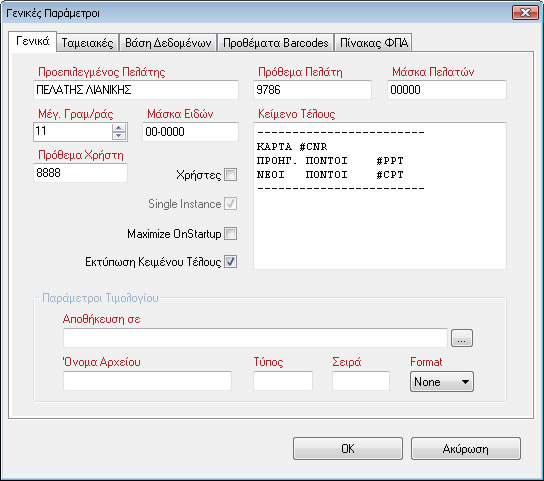Uncheck Εκτύπωση Κειμένου Τέλους checkbox
Screen dimensions: 544x481
(x=230, y=261)
